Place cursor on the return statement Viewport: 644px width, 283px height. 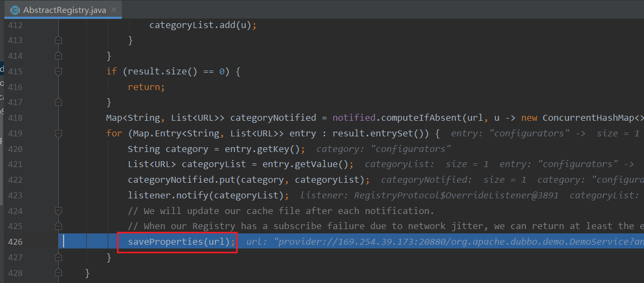tap(144, 87)
